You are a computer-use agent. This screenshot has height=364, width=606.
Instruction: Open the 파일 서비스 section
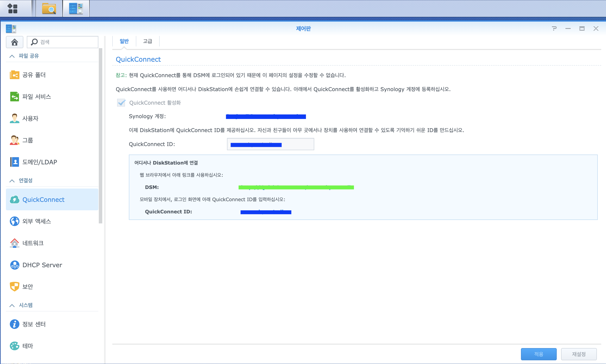(37, 97)
